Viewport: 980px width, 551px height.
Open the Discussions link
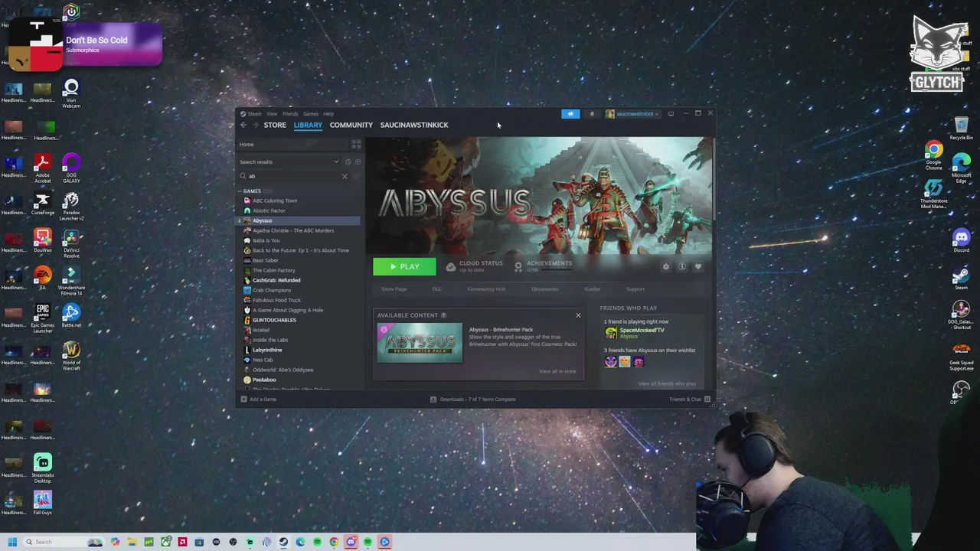pyautogui.click(x=545, y=289)
